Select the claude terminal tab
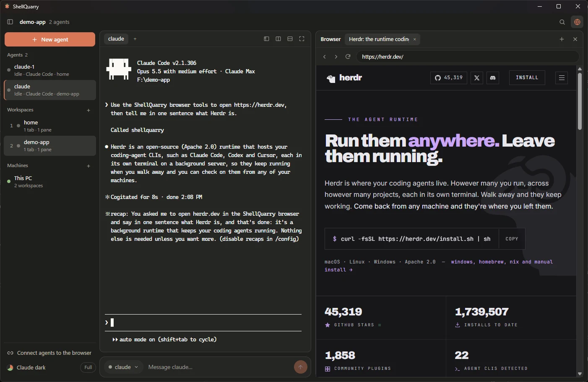 click(116, 39)
